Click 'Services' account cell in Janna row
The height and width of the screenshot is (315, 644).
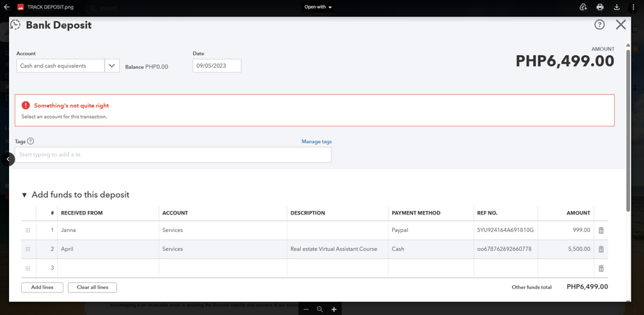(223, 230)
